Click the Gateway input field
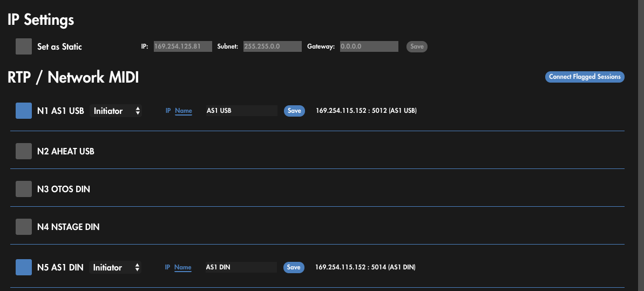 point(368,46)
